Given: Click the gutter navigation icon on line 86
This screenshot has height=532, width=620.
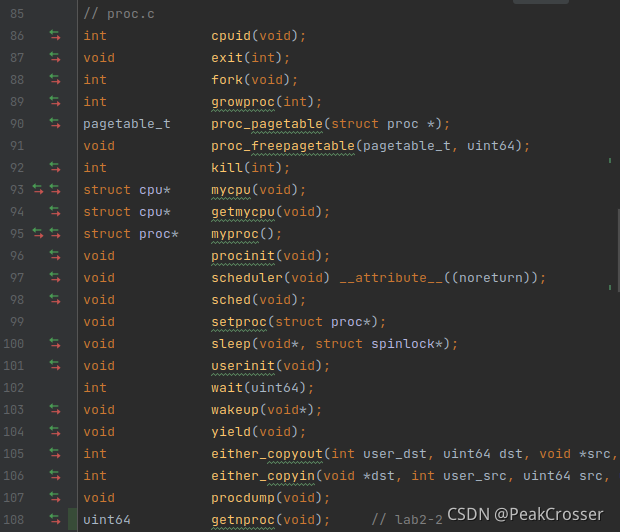Looking at the screenshot, I should 55,36.
